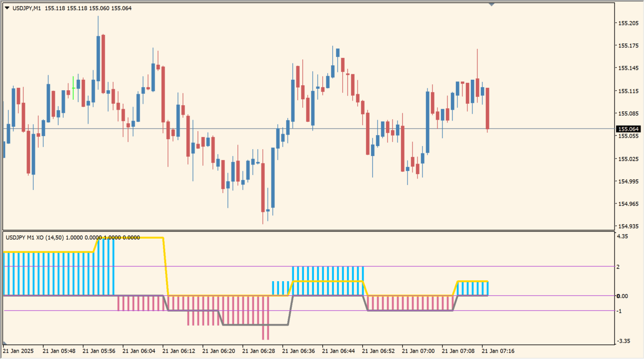Click the 154.935 label on price scale
The height and width of the screenshot is (359, 644).
pos(628,226)
